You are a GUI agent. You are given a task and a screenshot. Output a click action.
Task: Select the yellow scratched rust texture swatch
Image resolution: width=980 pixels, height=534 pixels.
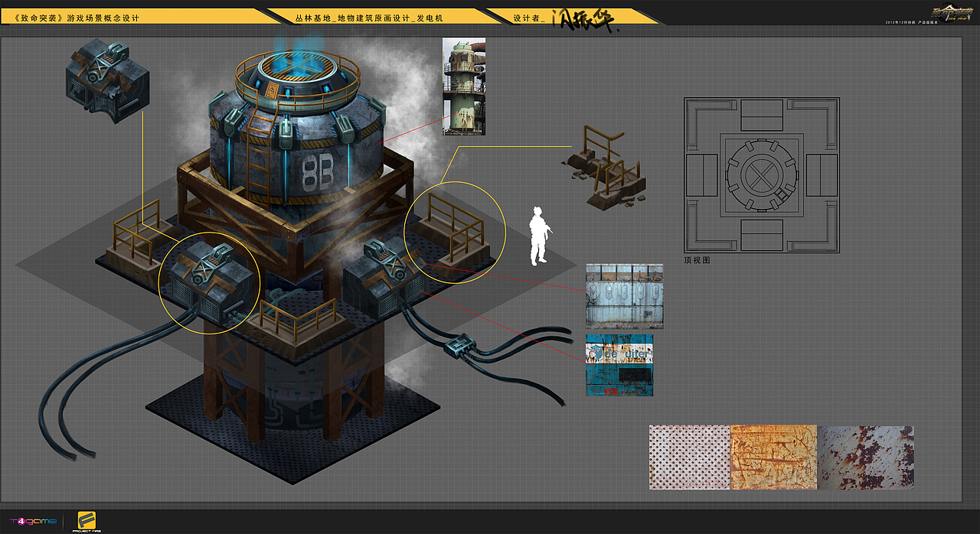(774, 457)
